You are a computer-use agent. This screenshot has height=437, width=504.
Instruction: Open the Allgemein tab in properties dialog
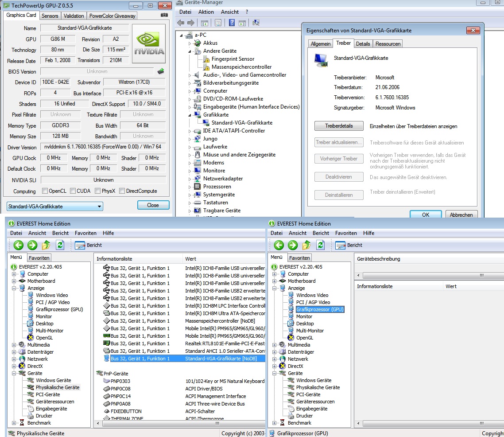pyautogui.click(x=321, y=44)
